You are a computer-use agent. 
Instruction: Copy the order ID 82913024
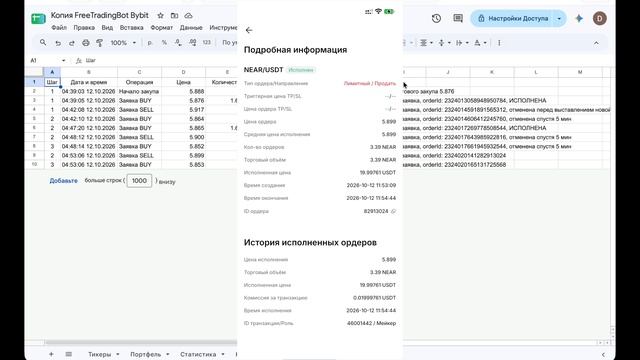[x=393, y=211]
